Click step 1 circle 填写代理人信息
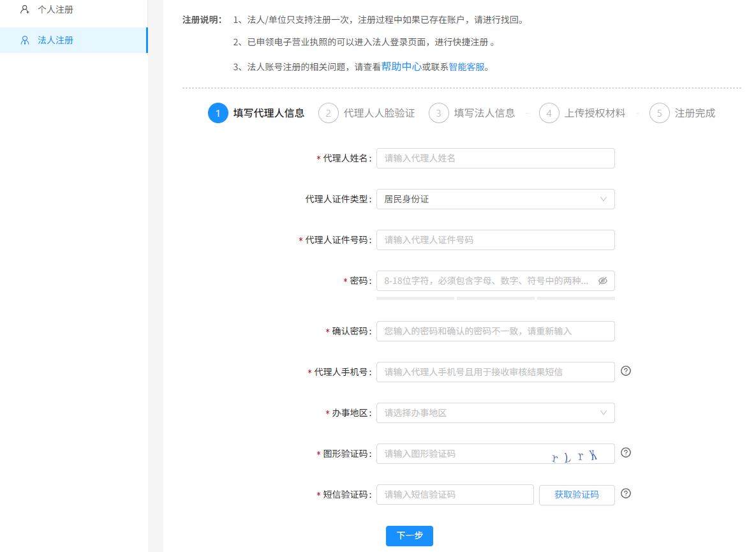The image size is (756, 552). click(x=218, y=114)
